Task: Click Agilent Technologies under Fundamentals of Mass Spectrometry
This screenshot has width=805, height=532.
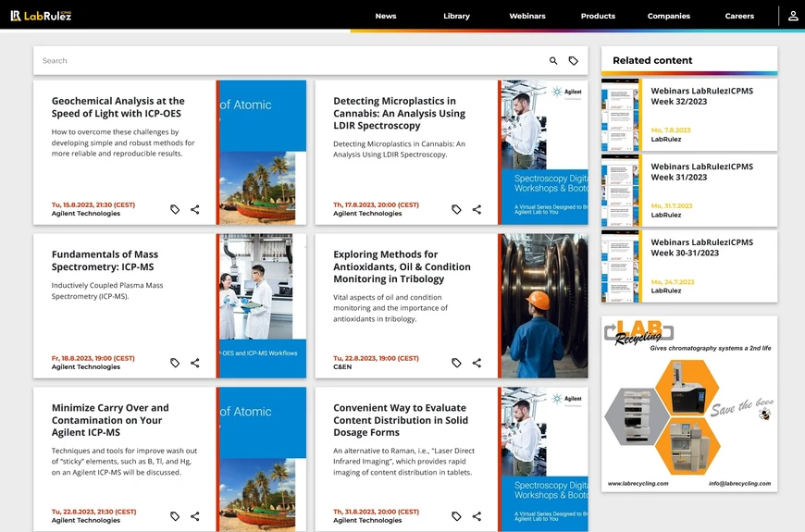Action: [x=86, y=366]
